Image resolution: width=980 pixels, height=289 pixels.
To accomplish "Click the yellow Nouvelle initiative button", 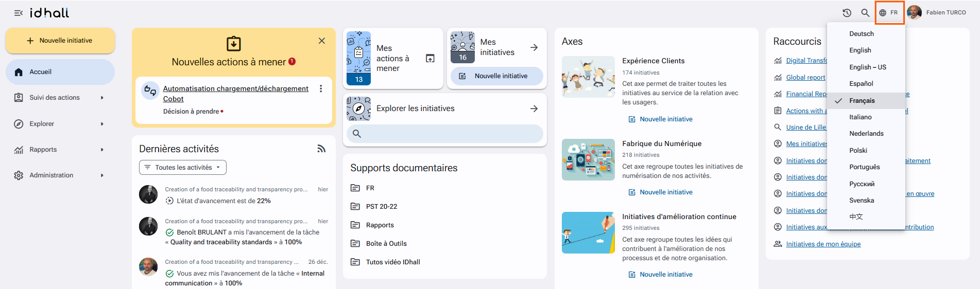I will (x=60, y=41).
